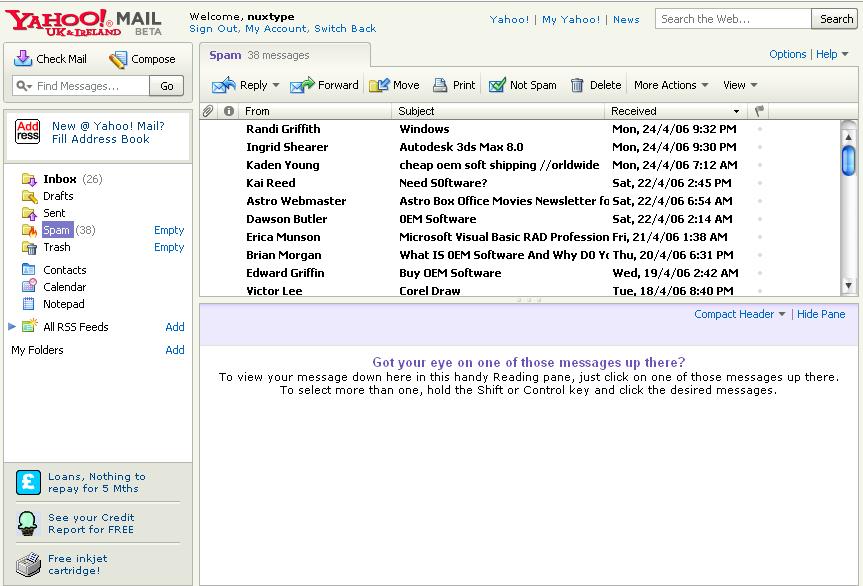This screenshot has width=863, height=586.
Task: Click the Search the Web input field
Action: (x=733, y=19)
